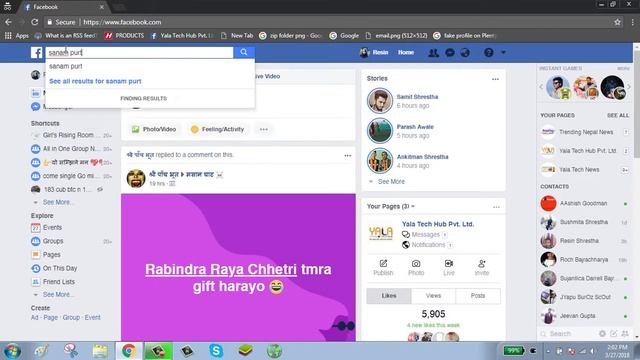640x360 pixels.
Task: Click Invite icon for page
Action: click(x=482, y=268)
